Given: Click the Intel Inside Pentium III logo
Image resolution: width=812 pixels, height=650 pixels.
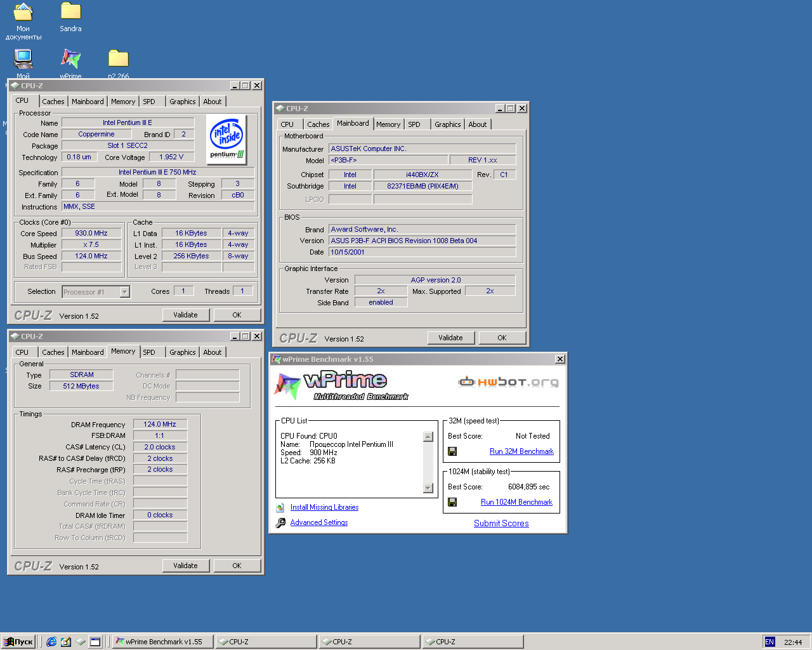Looking at the screenshot, I should [x=226, y=140].
